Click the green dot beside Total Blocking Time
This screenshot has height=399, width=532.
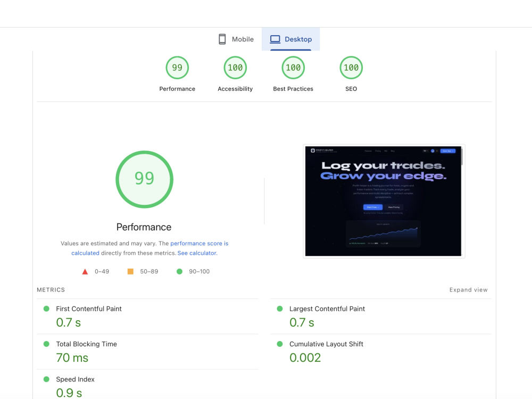pyautogui.click(x=46, y=344)
